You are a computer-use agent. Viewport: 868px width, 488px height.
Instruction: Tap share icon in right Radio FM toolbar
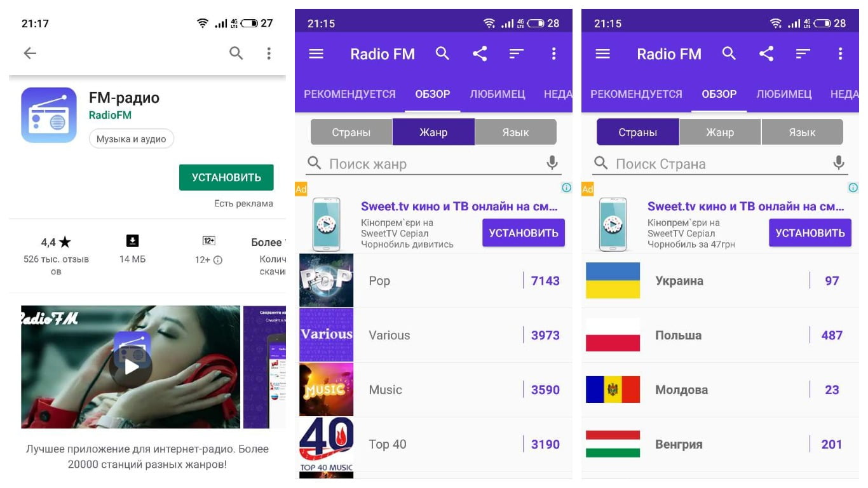pyautogui.click(x=766, y=54)
